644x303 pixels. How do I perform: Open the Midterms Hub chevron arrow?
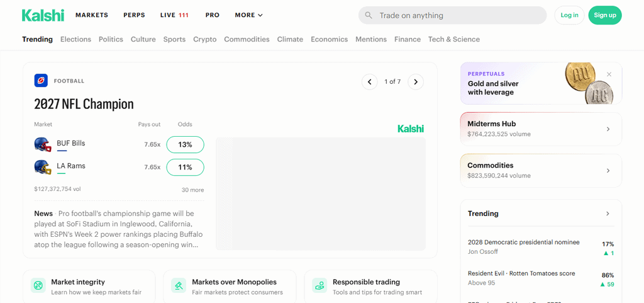coord(608,129)
